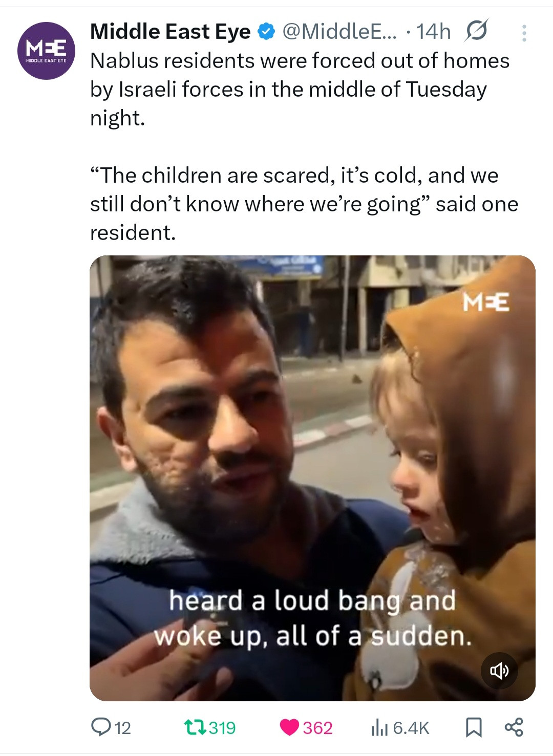Open the @MiddleE... handle link
This screenshot has height=756, width=553.
[339, 32]
